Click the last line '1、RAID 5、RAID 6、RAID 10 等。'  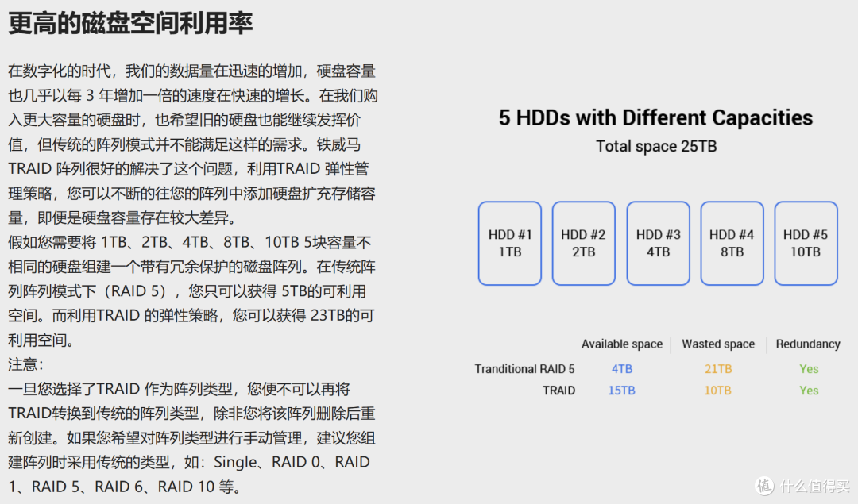124,486
